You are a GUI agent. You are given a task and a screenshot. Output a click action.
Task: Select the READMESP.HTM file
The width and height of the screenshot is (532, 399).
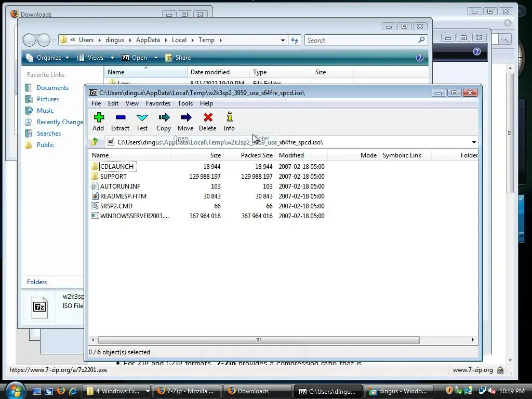(123, 196)
